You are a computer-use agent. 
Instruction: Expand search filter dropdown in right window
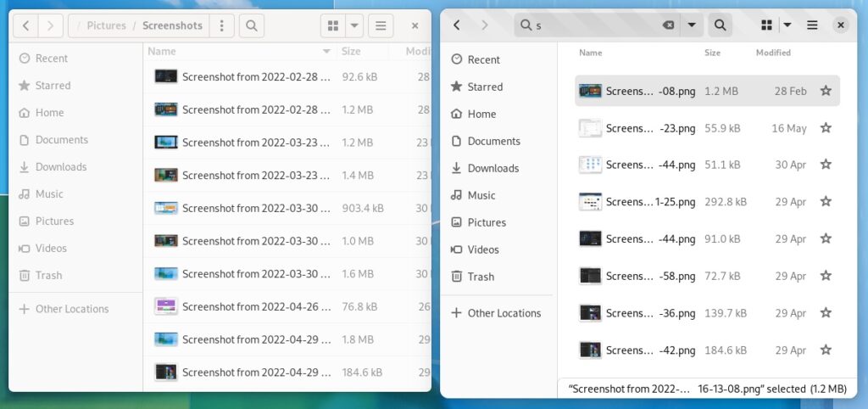pos(693,25)
